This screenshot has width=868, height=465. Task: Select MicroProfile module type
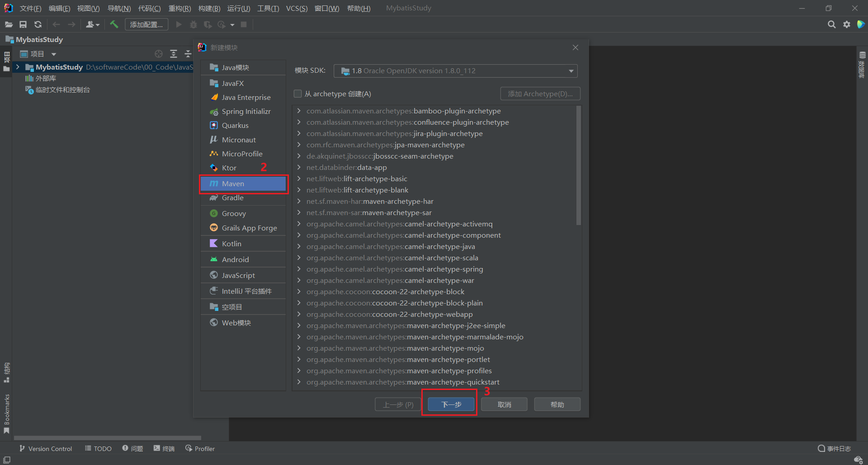tap(243, 154)
